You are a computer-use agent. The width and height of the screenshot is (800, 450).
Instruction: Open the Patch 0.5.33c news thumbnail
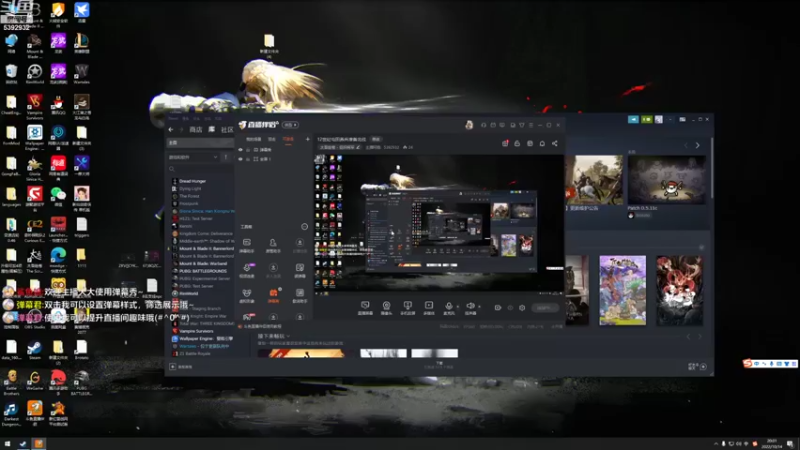coord(667,180)
